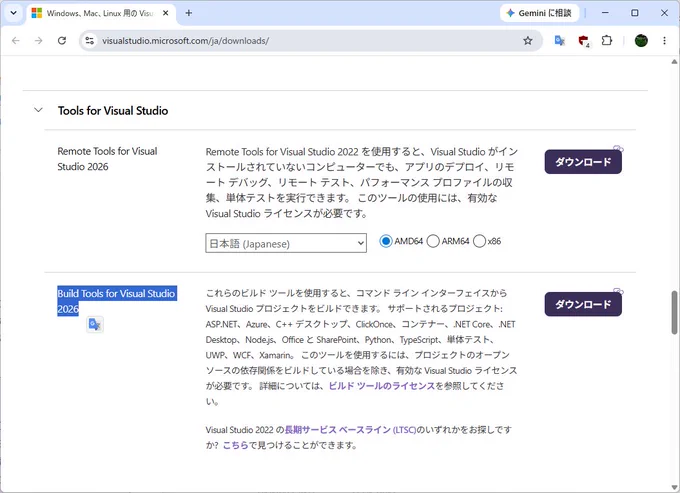The width and height of the screenshot is (680, 493).
Task: Close the Visual Studio downloads tab
Action: [x=166, y=13]
